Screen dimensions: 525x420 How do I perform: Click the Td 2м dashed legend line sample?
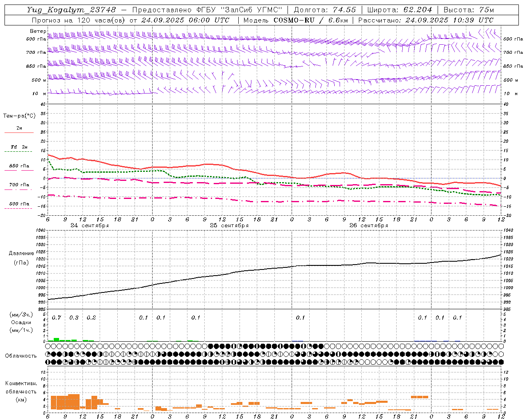[x=18, y=151]
